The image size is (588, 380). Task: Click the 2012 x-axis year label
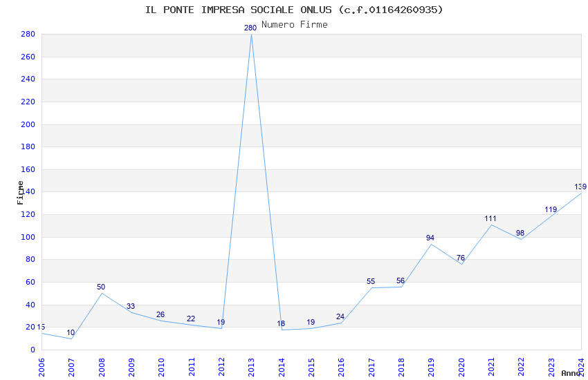coord(221,368)
